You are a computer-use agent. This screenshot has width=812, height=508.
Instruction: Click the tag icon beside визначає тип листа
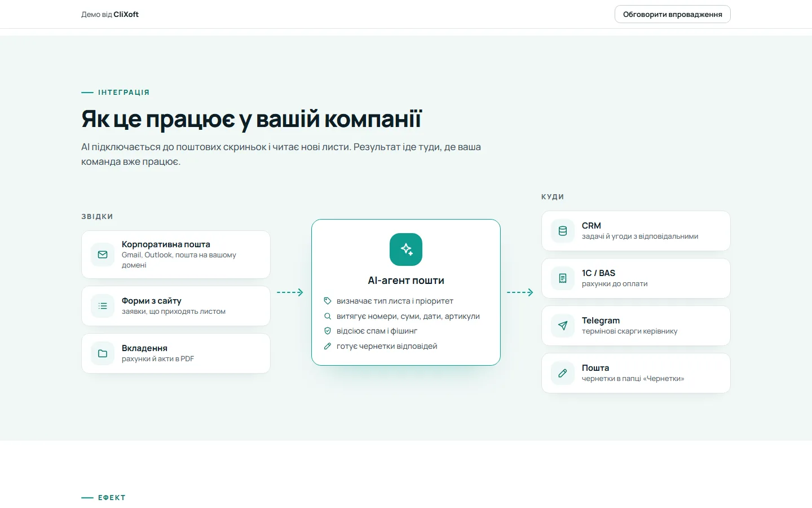(x=328, y=301)
